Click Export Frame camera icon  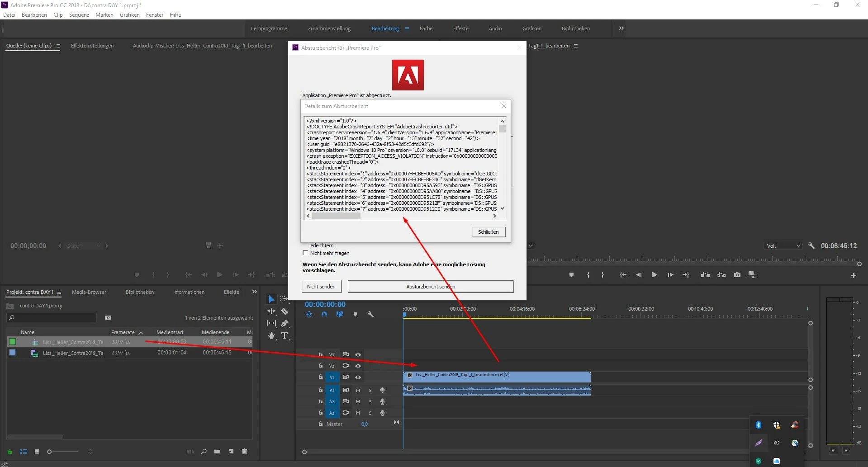pyautogui.click(x=737, y=275)
